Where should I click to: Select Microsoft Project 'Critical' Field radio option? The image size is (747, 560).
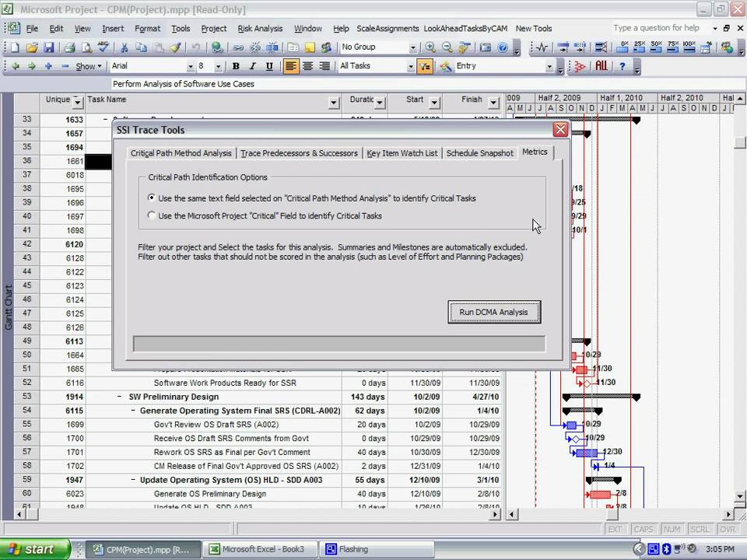click(x=152, y=215)
